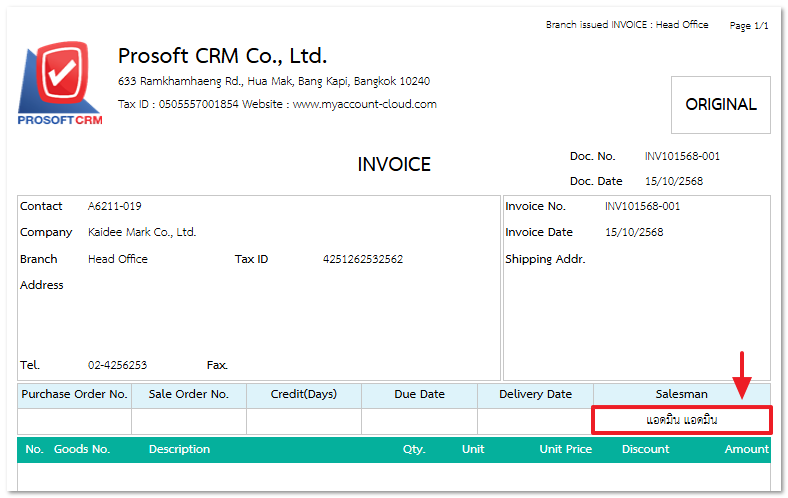Click the Unit Price column header
This screenshot has width=788, height=498.
565,449
